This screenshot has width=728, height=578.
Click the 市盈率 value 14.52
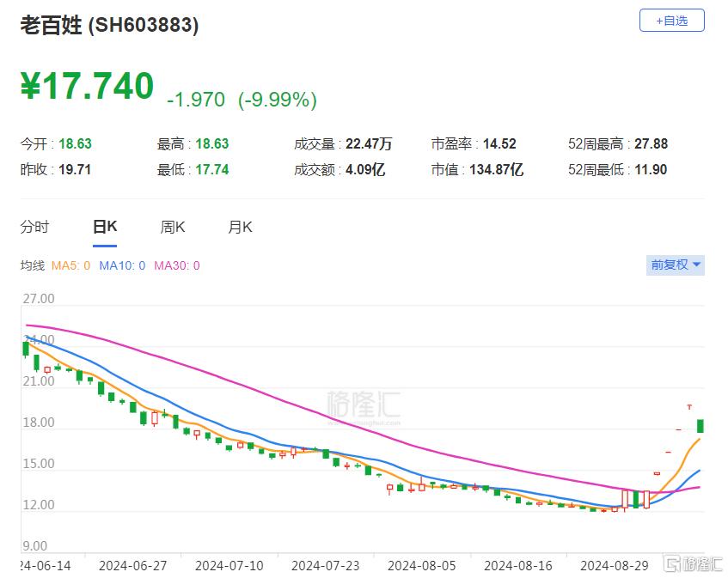point(499,143)
